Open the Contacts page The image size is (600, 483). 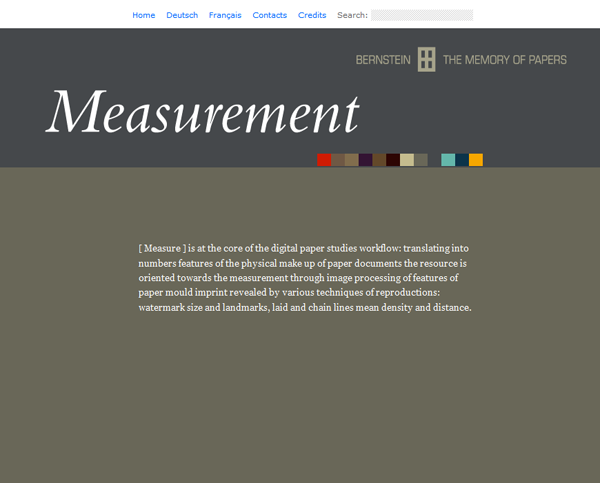coord(270,15)
